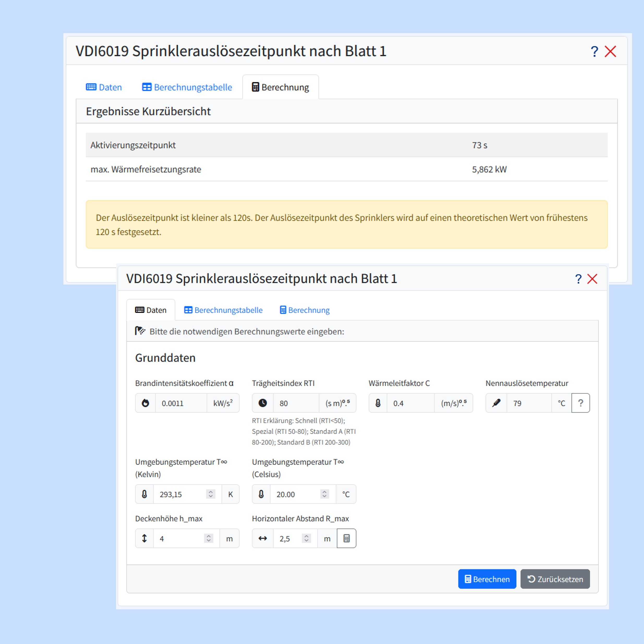The height and width of the screenshot is (644, 644).
Task: Click clock icon of Trägheitsindex RTI
Action: pos(263,403)
